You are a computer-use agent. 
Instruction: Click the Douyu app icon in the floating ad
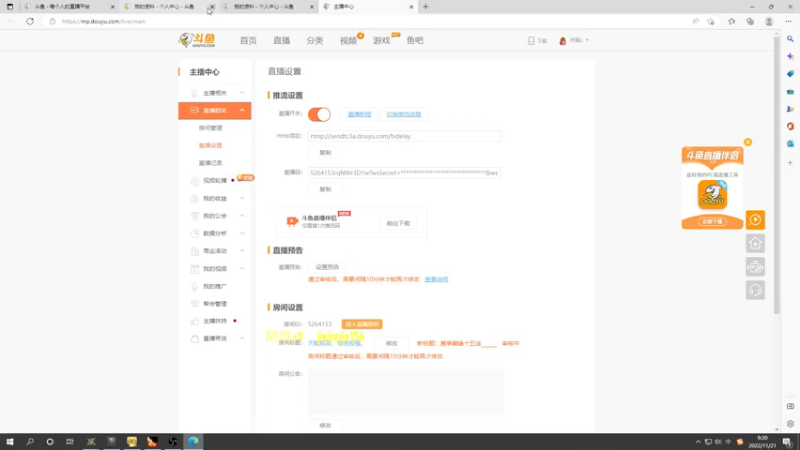coord(712,194)
